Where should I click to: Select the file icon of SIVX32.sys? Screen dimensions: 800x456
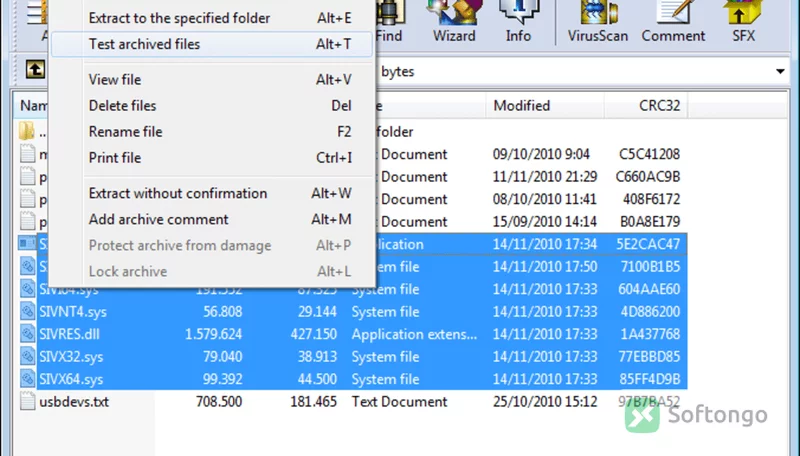click(x=28, y=357)
